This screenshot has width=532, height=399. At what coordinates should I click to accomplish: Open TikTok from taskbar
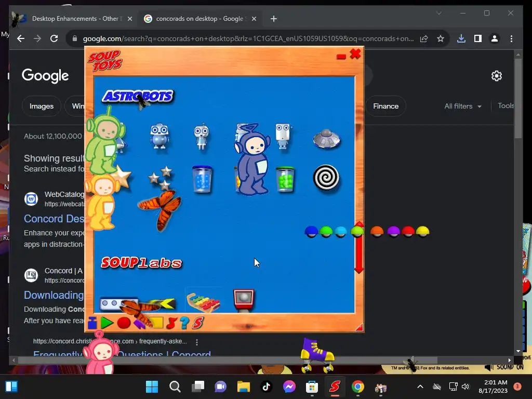(267, 387)
